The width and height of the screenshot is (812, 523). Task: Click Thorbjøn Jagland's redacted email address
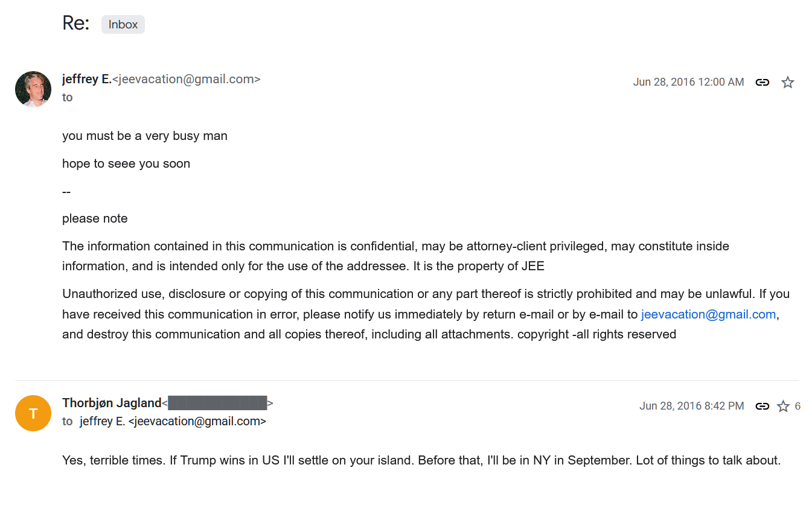[x=217, y=403]
